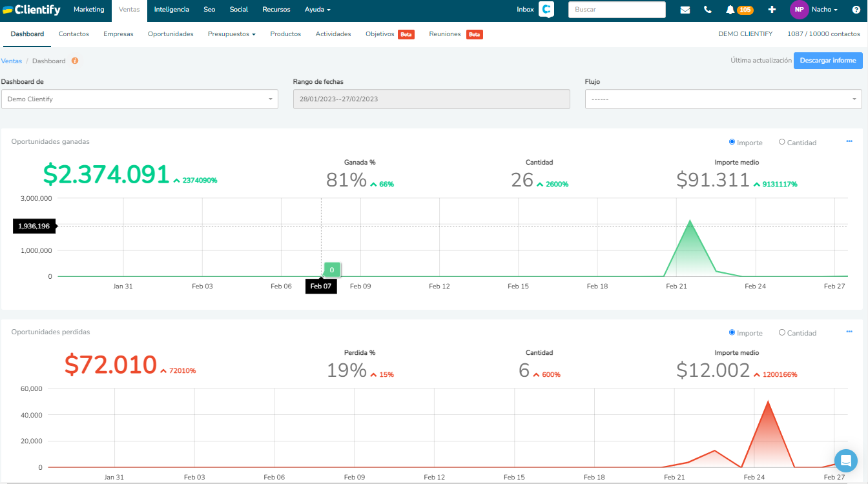This screenshot has width=868, height=484.
Task: Select Cantidad radio in Oportunidades perdidas
Action: coord(782,332)
